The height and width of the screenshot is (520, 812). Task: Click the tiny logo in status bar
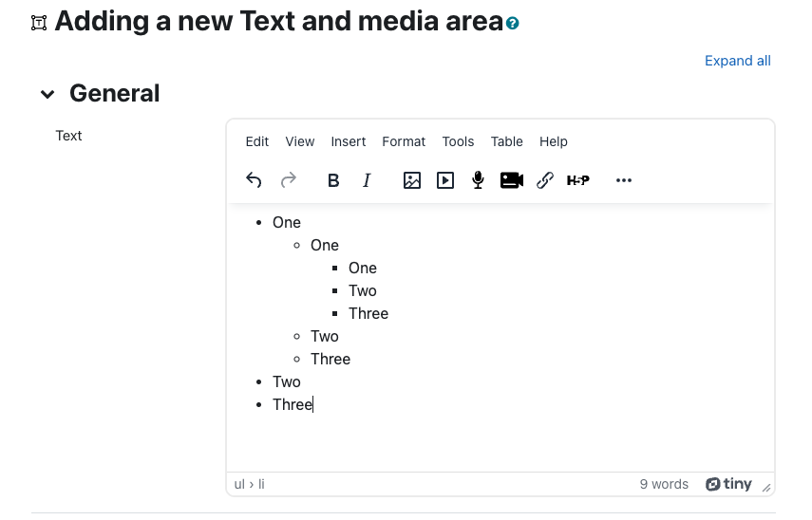728,484
